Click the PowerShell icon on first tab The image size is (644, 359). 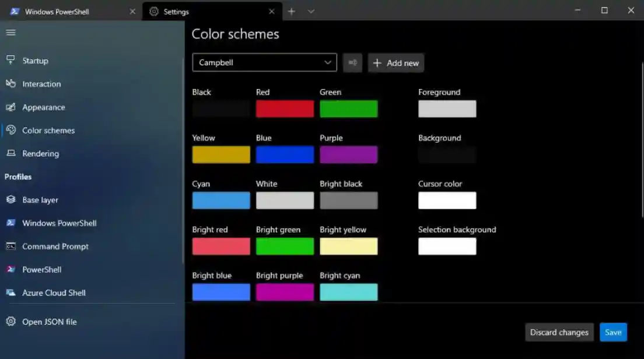point(15,12)
